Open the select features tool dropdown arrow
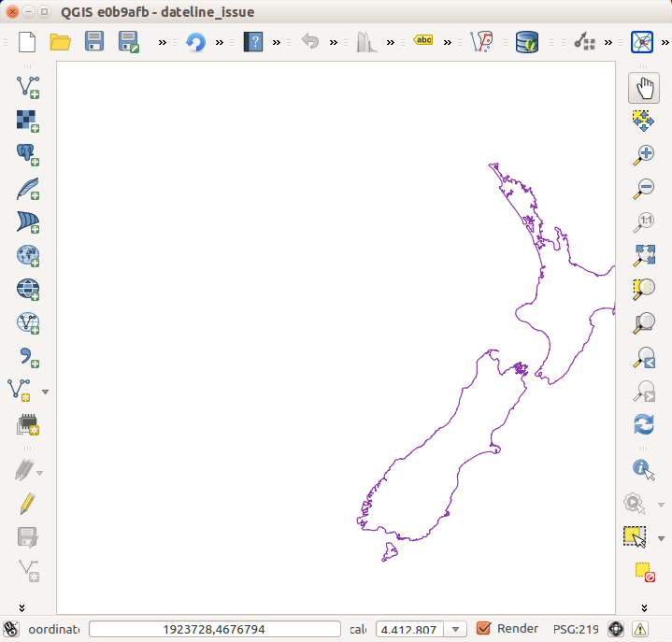 662,538
